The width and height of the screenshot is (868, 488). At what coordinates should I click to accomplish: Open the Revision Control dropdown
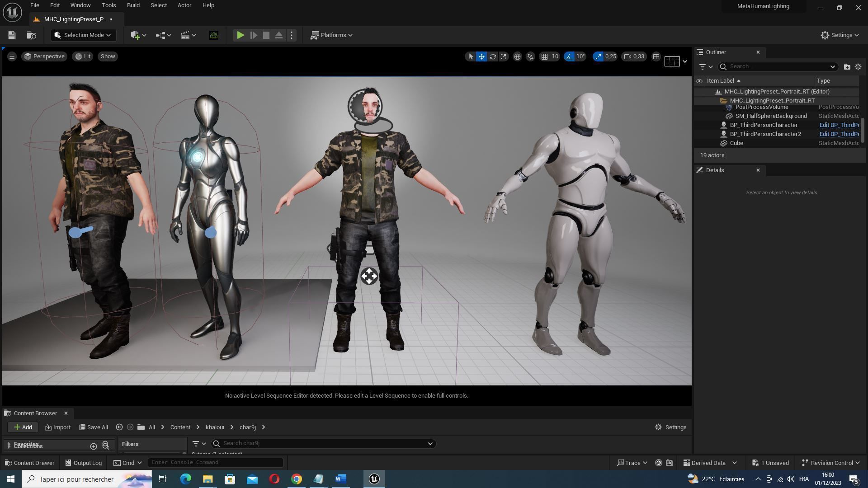click(830, 463)
